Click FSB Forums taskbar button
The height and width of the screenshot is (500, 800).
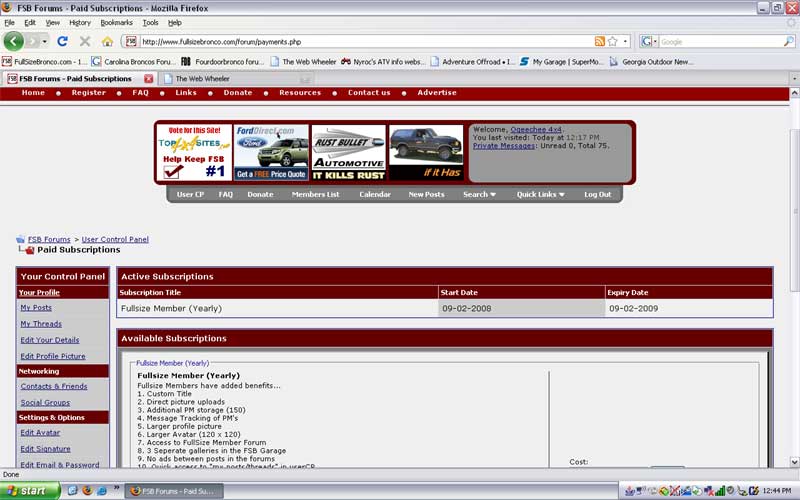point(173,491)
